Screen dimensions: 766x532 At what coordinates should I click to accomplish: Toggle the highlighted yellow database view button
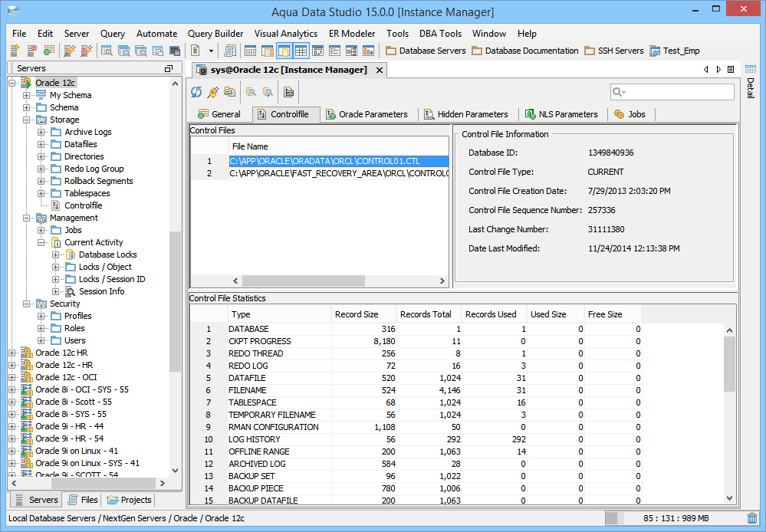[x=284, y=51]
